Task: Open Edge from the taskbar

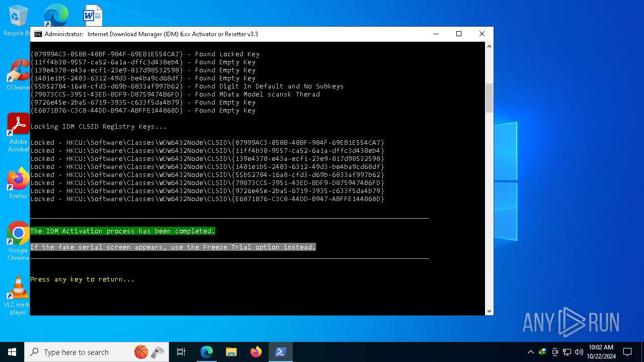Action: point(207,352)
